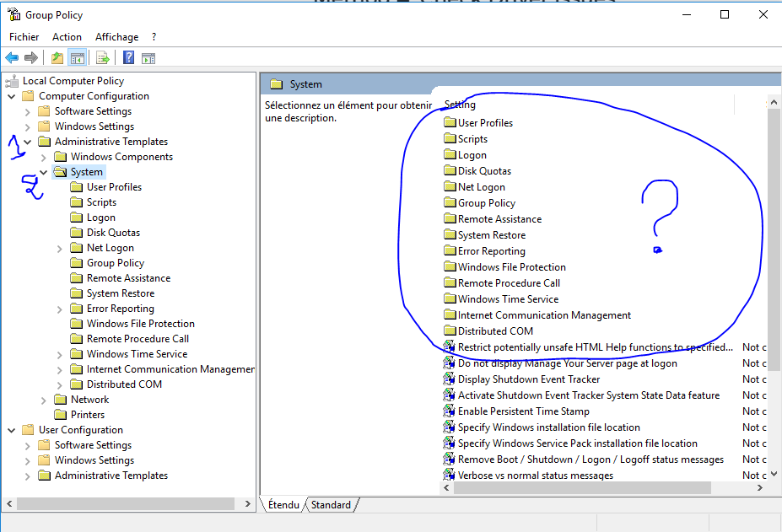Viewport: 782px width, 532px height.
Task: Collapse the User Configuration node
Action: (x=12, y=430)
